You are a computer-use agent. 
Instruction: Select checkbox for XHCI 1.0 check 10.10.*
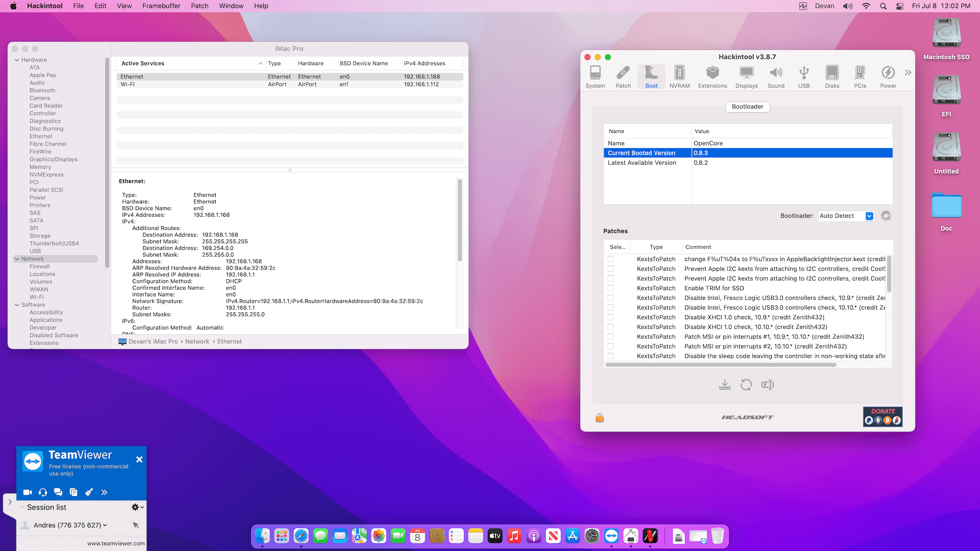coord(610,327)
